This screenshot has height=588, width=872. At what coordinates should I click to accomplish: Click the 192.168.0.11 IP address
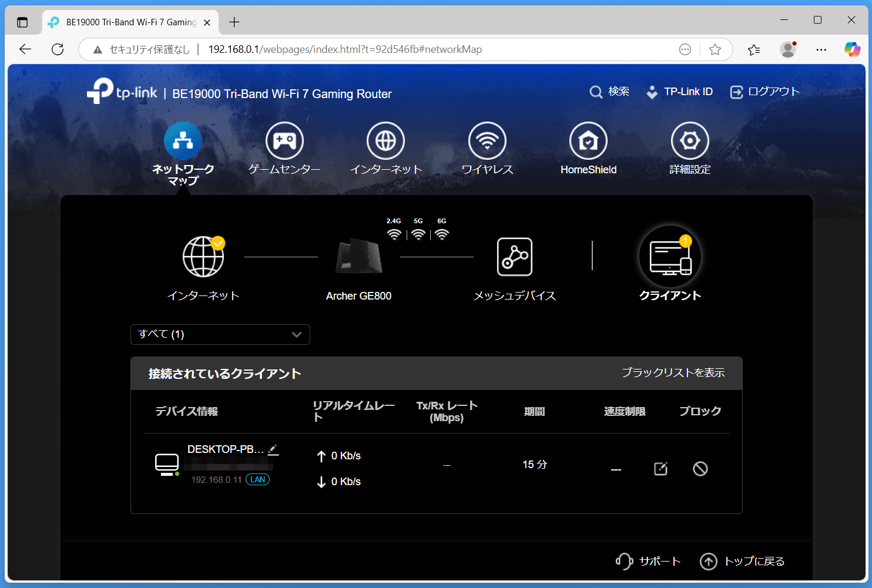216,480
